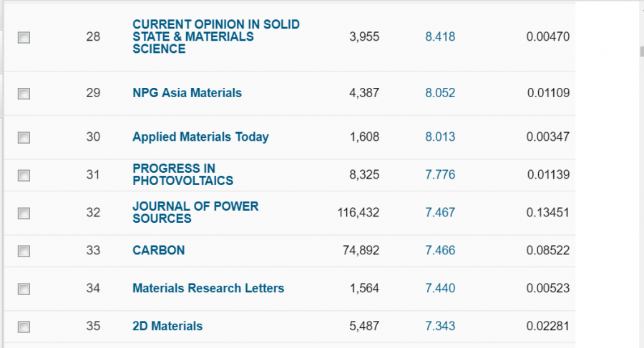Enable the Progress in Photovoltaics checkbox
This screenshot has height=348, width=644.
tap(24, 175)
